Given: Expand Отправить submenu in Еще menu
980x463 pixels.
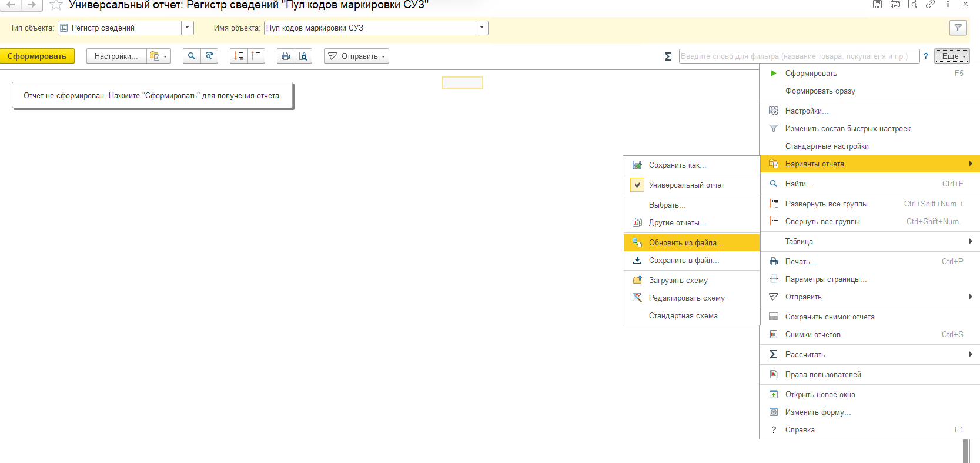Looking at the screenshot, I should [x=870, y=297].
